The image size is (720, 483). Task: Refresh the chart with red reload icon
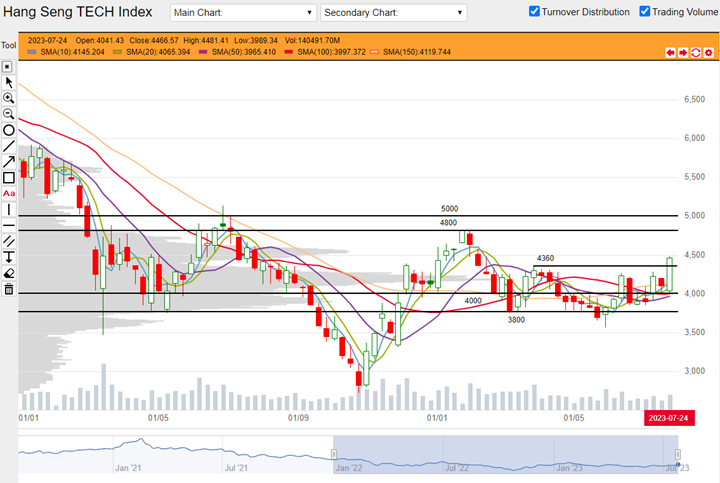coord(696,53)
